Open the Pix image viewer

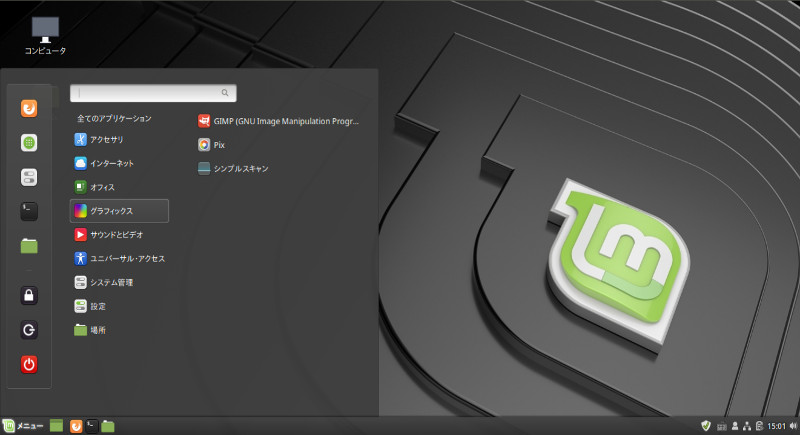point(211,145)
